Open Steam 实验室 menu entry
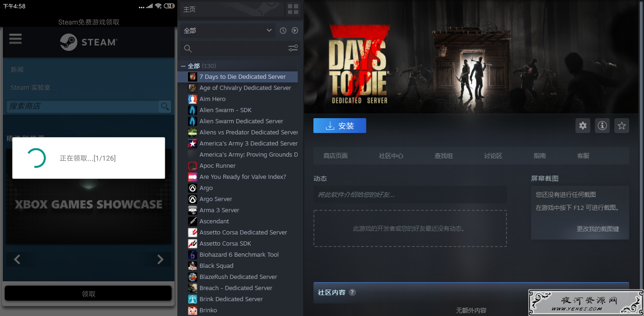The height and width of the screenshot is (316, 644). (31, 88)
